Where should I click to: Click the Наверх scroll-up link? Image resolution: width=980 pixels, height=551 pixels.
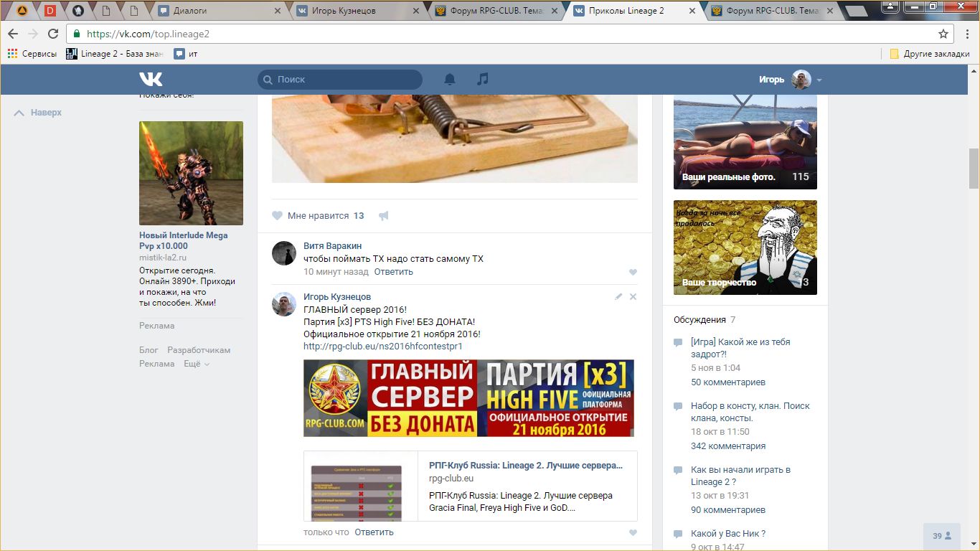(38, 113)
